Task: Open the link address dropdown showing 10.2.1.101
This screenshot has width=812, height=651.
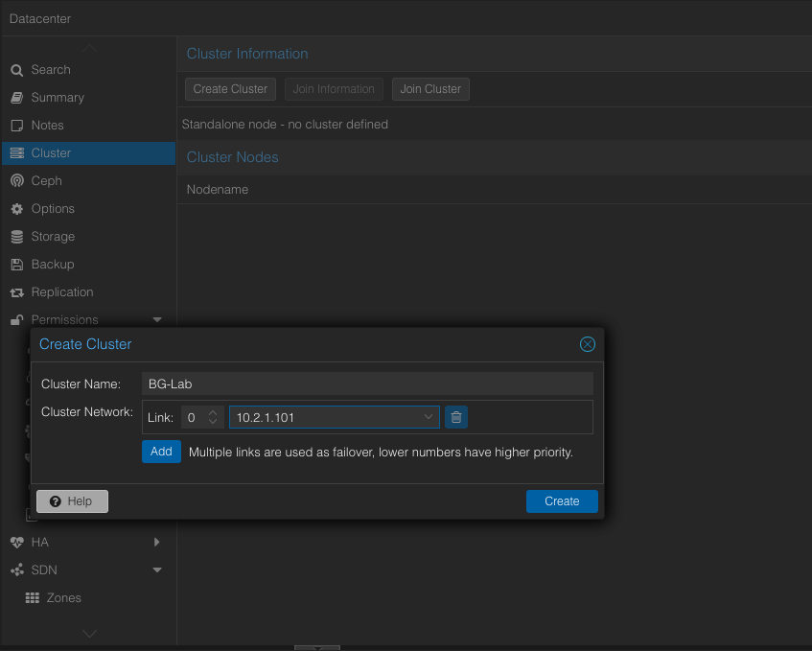Action: click(429, 417)
